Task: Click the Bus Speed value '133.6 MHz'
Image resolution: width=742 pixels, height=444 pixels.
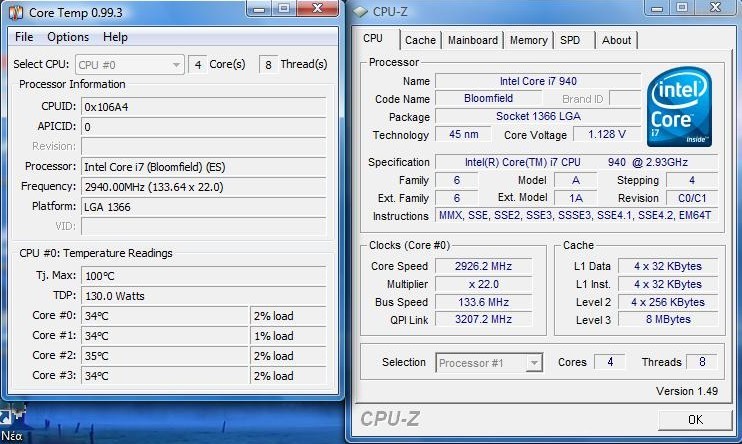Action: [x=483, y=302]
